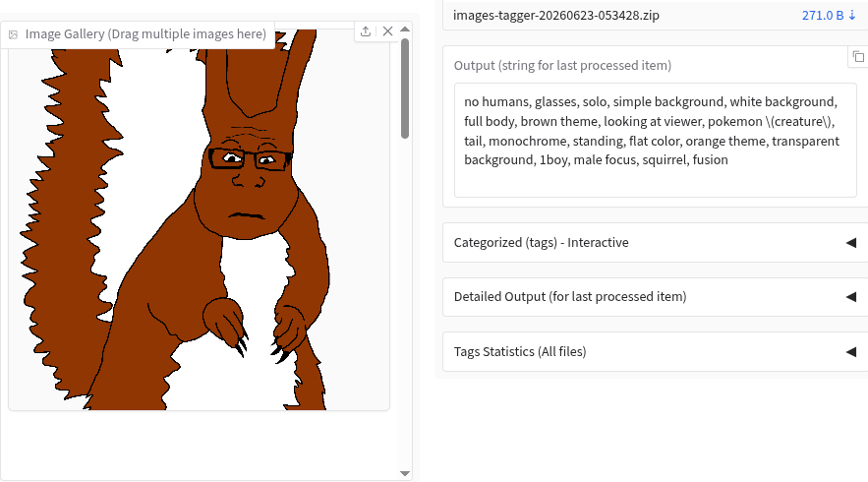868x482 pixels.
Task: Click inside the output tags text box
Action: coord(655,140)
